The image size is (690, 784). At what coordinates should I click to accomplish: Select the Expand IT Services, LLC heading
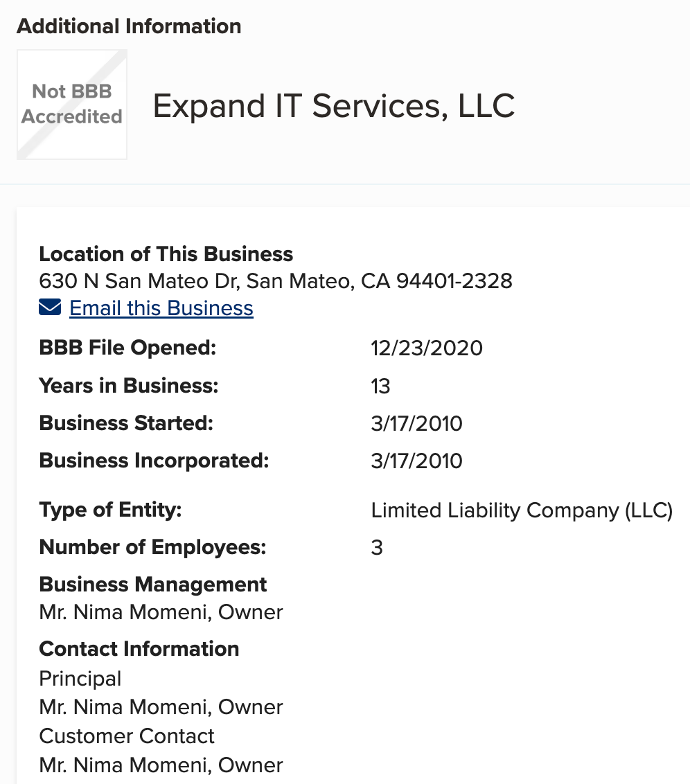pos(333,106)
